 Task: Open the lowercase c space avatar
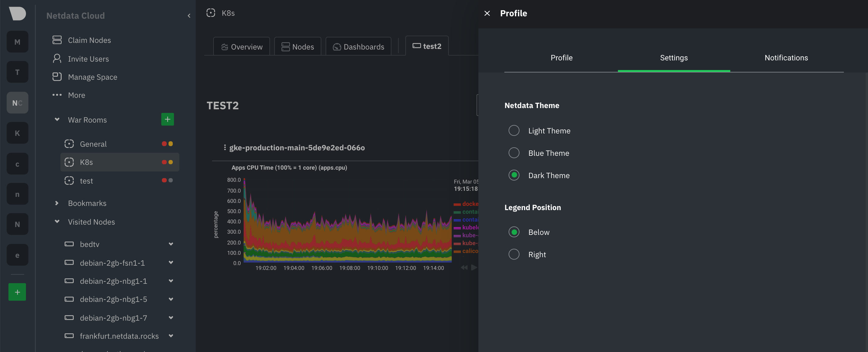point(18,164)
